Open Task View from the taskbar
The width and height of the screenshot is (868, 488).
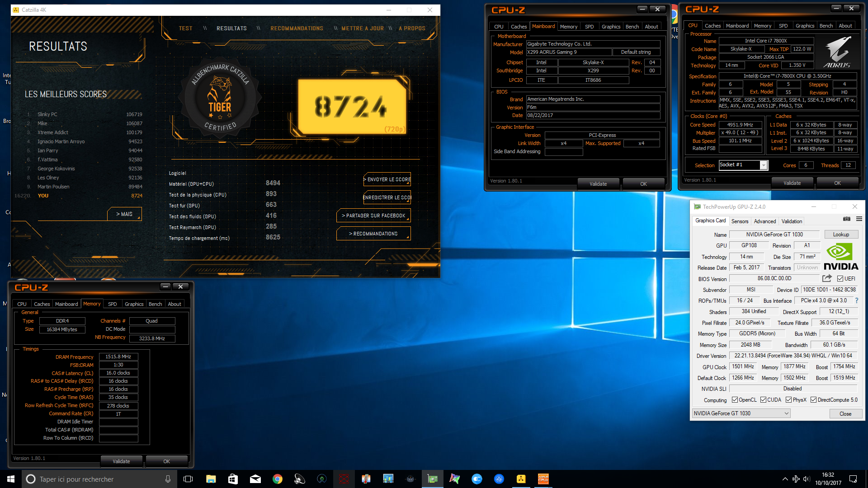pos(188,479)
